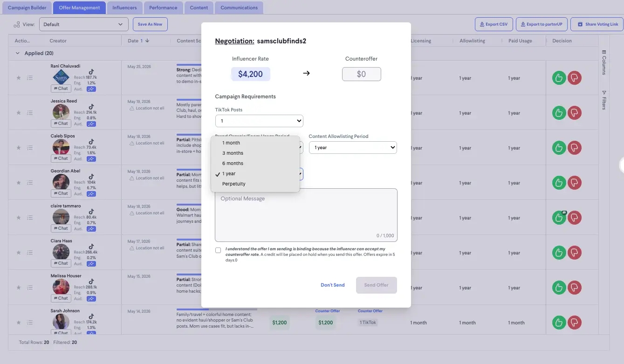This screenshot has width=624, height=364.
Task: Reject Rani Chaluvadi with thumbs down
Action: 574,78
